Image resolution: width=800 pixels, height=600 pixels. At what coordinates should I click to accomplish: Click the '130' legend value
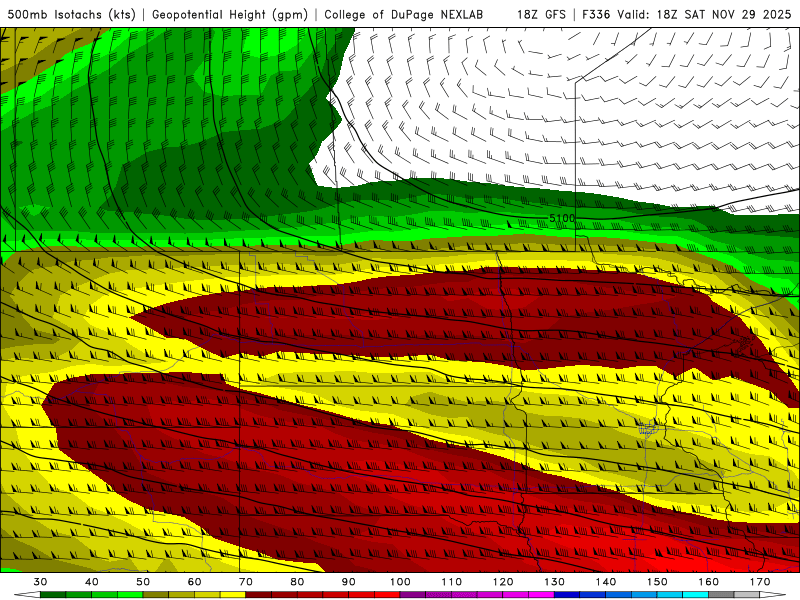pos(555,582)
